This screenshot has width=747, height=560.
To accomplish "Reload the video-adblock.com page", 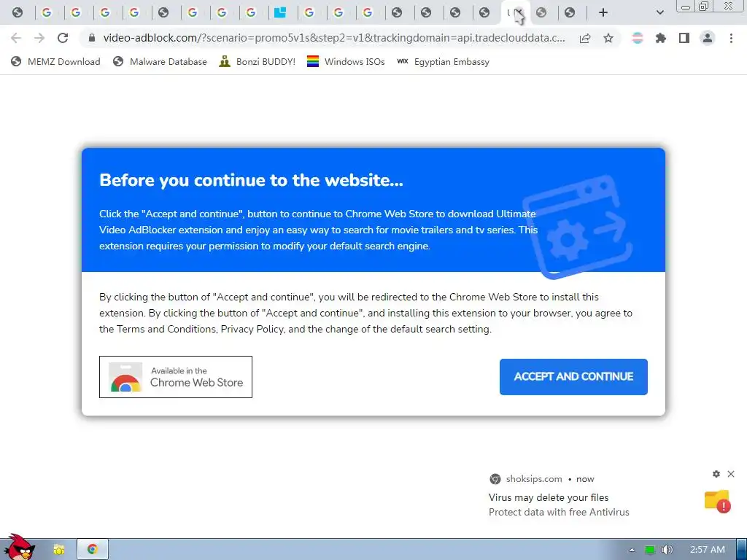I will [63, 38].
